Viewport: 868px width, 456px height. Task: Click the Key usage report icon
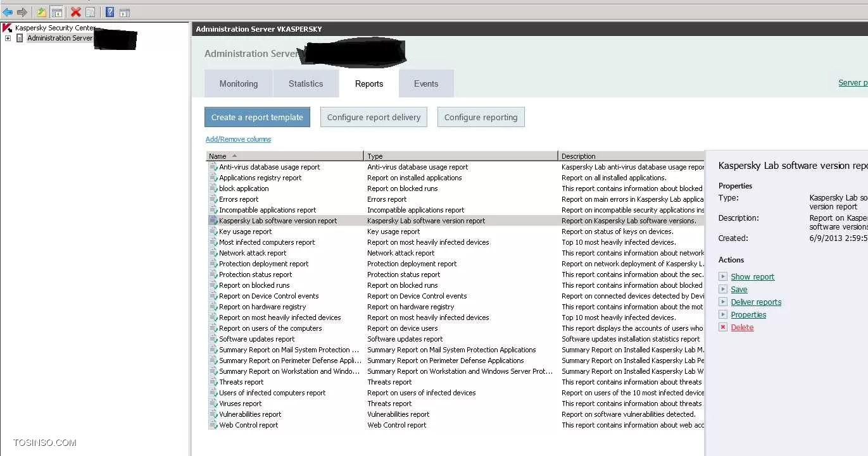pos(213,231)
